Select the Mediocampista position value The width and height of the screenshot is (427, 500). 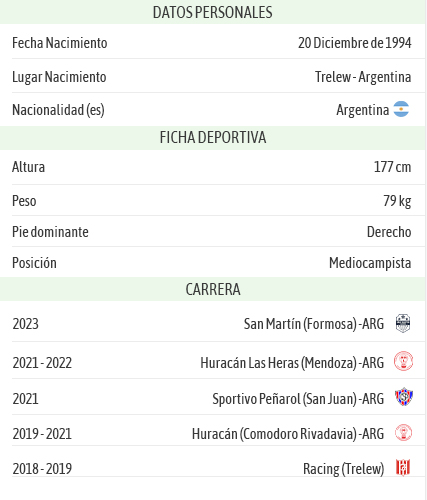(370, 263)
